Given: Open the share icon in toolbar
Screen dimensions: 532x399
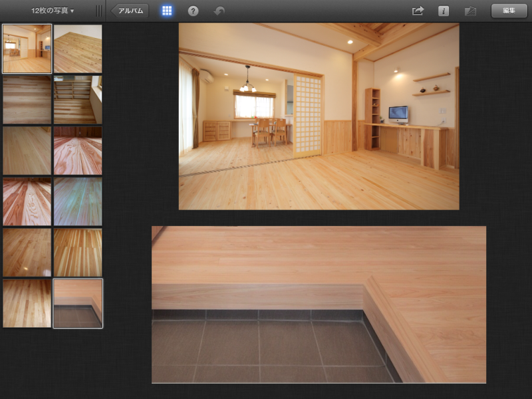Looking at the screenshot, I should [418, 11].
